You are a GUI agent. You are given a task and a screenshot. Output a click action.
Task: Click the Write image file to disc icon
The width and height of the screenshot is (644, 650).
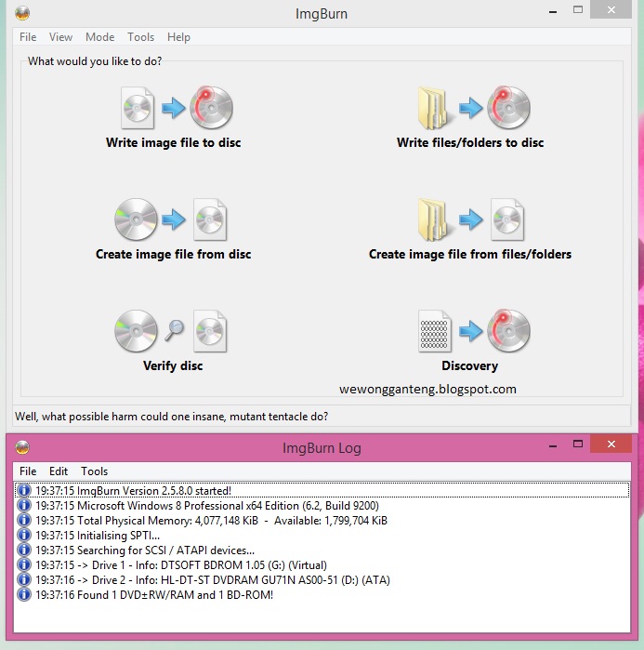point(177,108)
